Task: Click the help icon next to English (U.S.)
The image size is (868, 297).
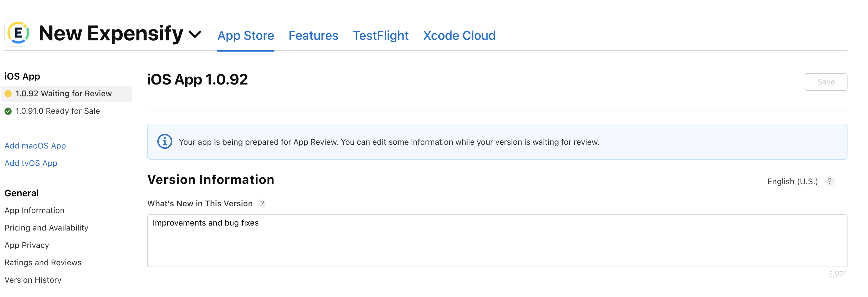Action: tap(830, 181)
